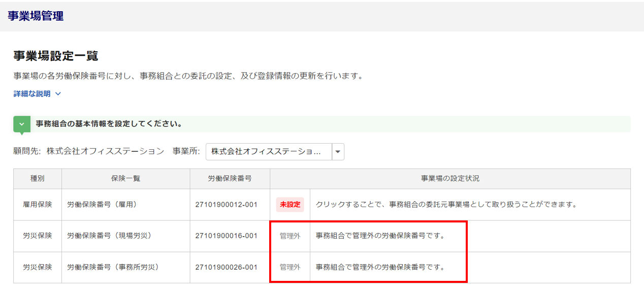
Task: Click the 事業場管理 page title
Action: [36, 16]
